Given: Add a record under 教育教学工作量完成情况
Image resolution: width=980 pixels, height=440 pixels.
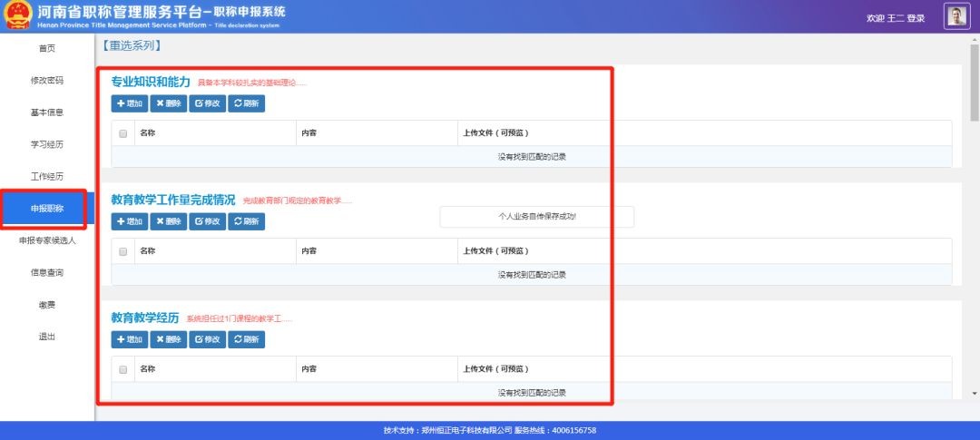Looking at the screenshot, I should click(x=130, y=221).
